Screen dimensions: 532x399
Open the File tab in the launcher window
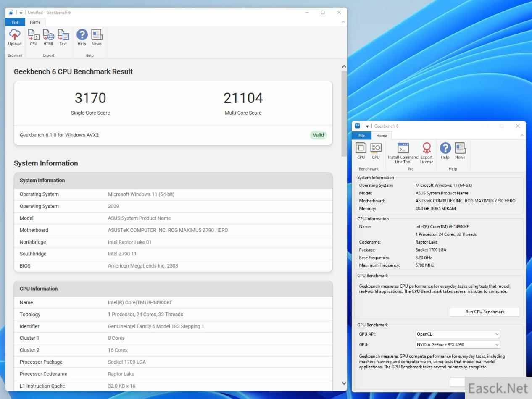click(361, 136)
